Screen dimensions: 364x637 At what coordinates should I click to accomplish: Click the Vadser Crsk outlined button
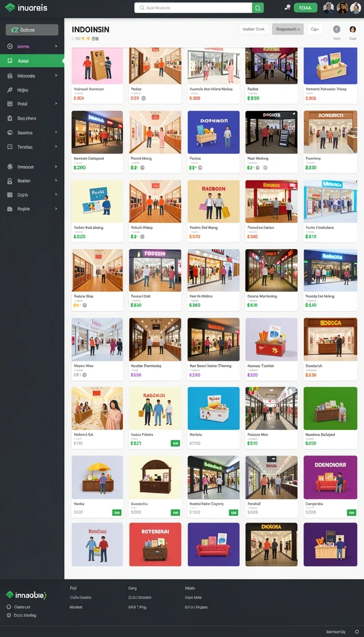[254, 29]
